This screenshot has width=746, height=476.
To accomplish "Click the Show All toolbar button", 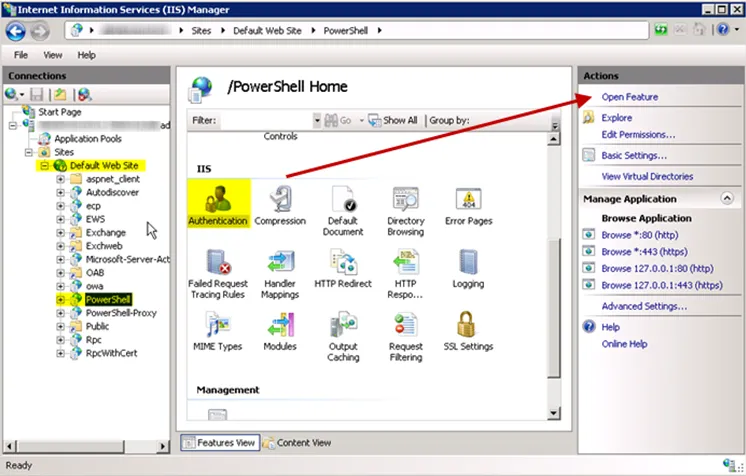I will [393, 120].
